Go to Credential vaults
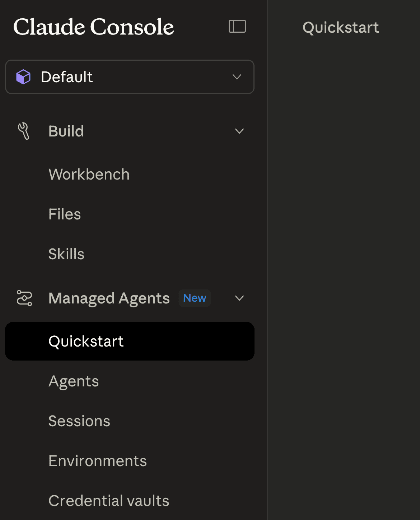Viewport: 420px width, 520px height. tap(109, 501)
